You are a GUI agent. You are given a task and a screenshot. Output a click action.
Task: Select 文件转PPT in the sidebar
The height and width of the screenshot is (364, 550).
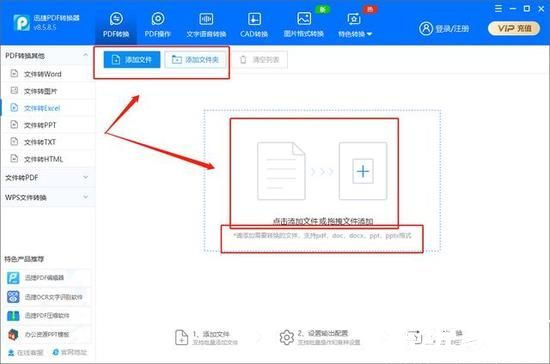[x=48, y=125]
